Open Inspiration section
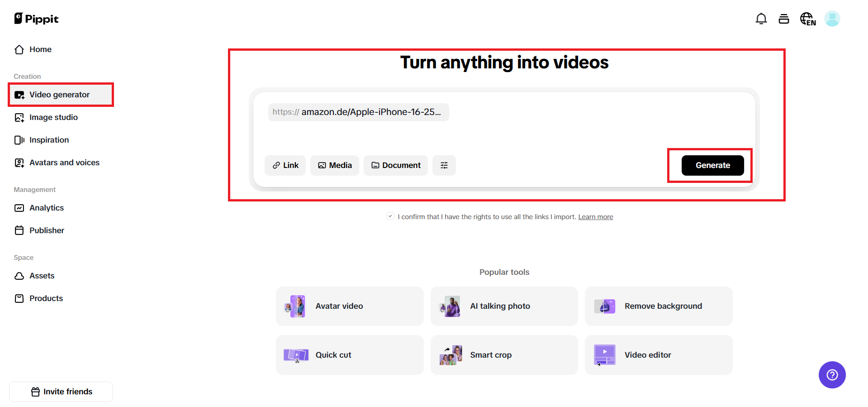Image resolution: width=868 pixels, height=407 pixels. (x=61, y=140)
